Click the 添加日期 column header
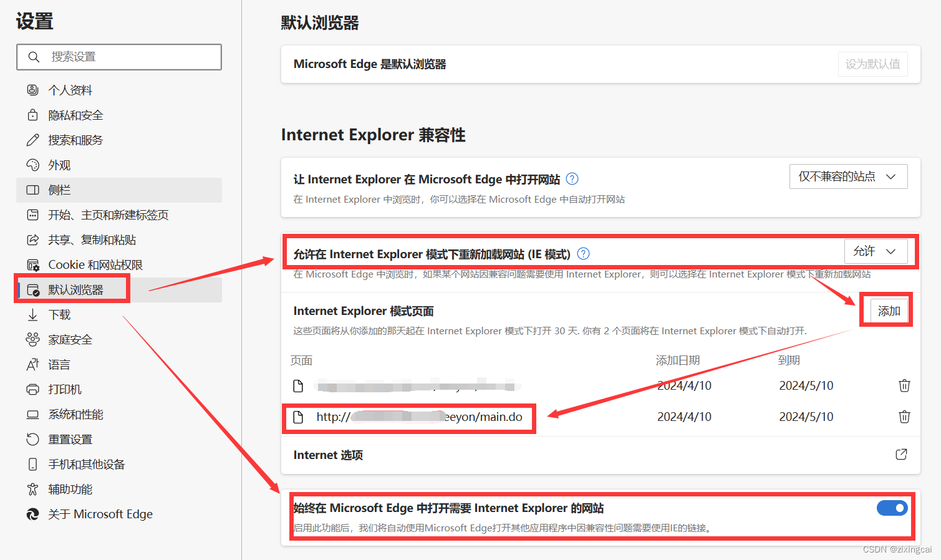The width and height of the screenshot is (941, 560). [678, 360]
